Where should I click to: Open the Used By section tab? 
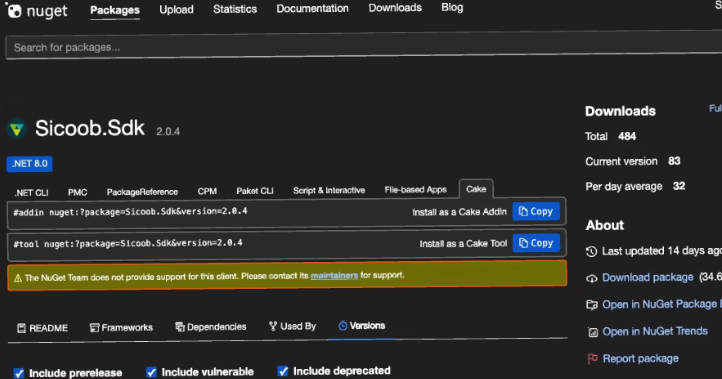pos(292,326)
